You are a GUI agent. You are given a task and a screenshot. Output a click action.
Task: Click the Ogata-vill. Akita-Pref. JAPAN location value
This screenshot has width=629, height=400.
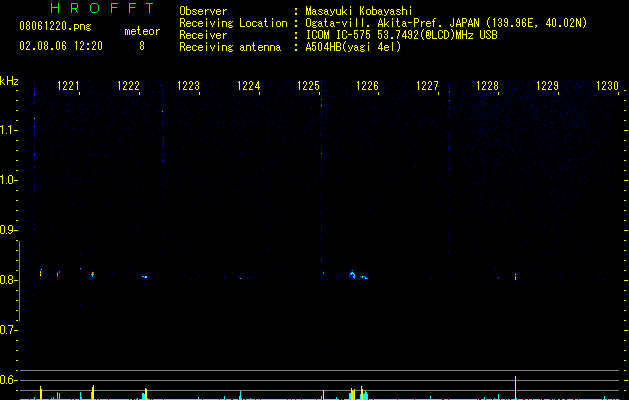coord(446,23)
